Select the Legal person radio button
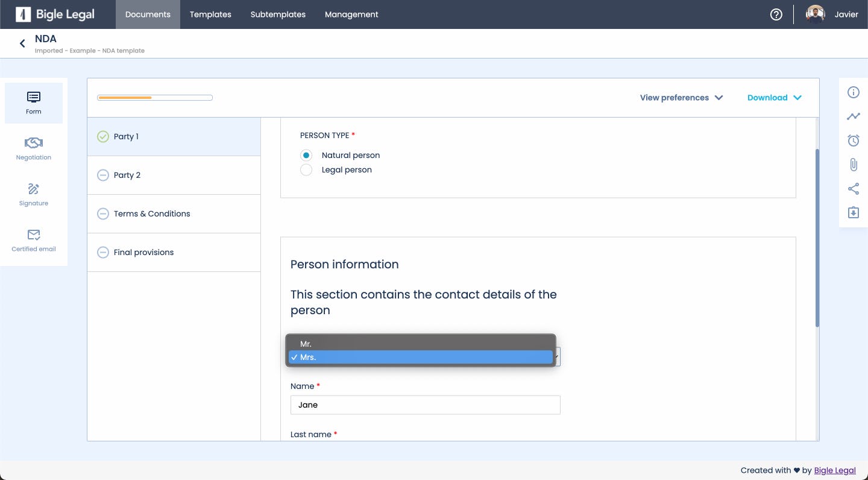Viewport: 868px width, 480px height. [306, 170]
